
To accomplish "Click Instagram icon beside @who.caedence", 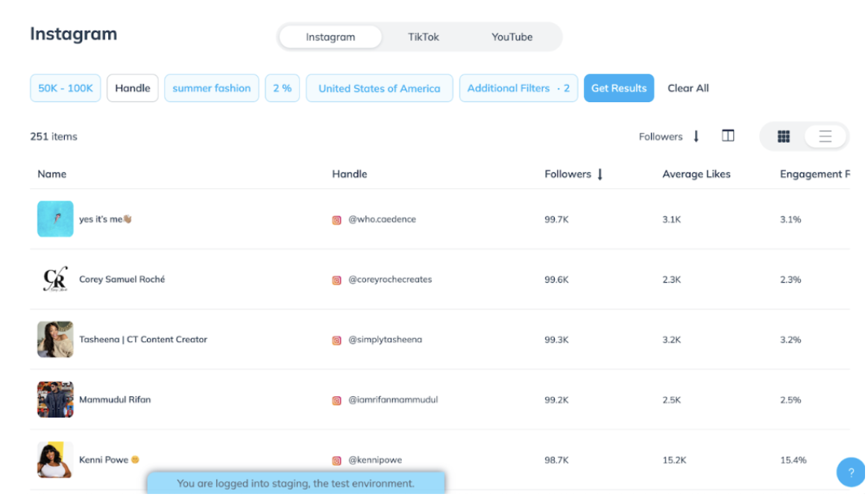I will tap(337, 220).
